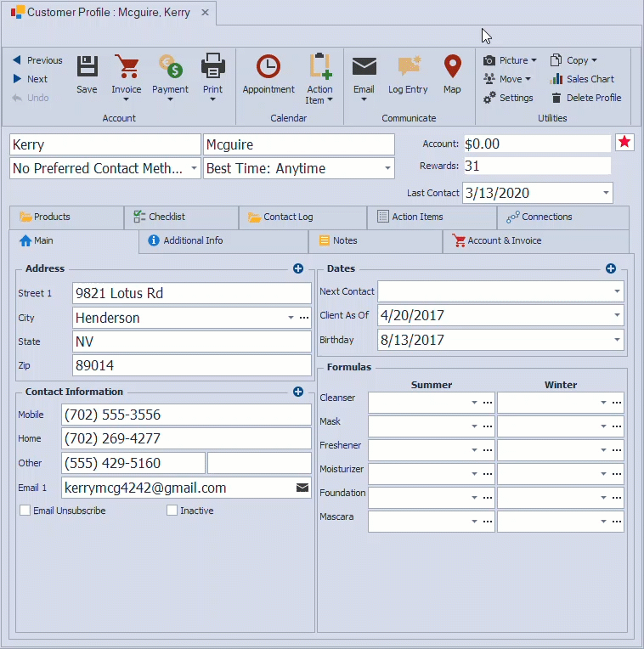The height and width of the screenshot is (649, 644).
Task: Click the Email envelope icon in ribbon
Action: point(364,66)
